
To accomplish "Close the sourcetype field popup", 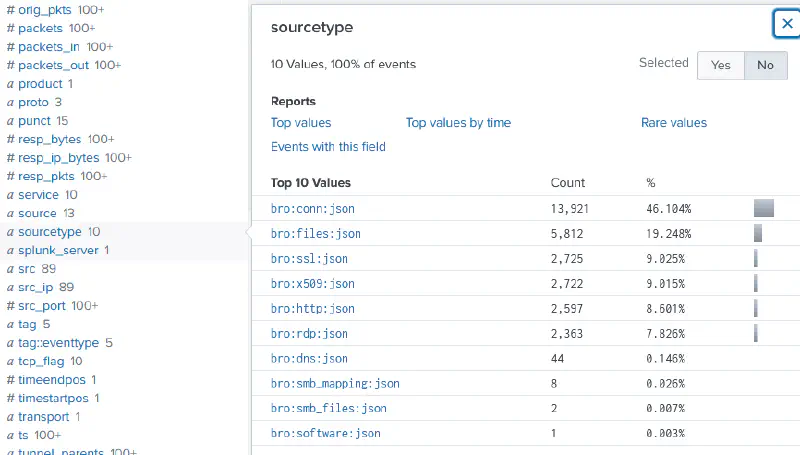I will click(x=787, y=24).
